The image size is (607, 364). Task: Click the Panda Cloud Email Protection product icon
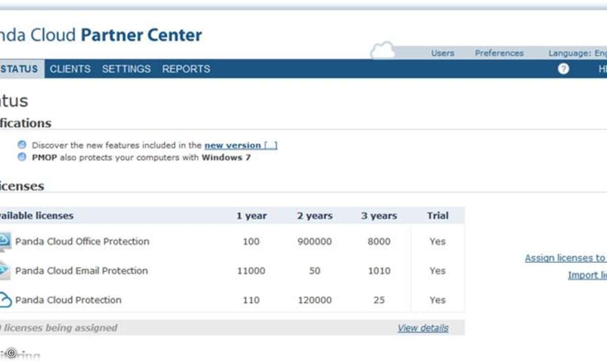click(x=4, y=270)
